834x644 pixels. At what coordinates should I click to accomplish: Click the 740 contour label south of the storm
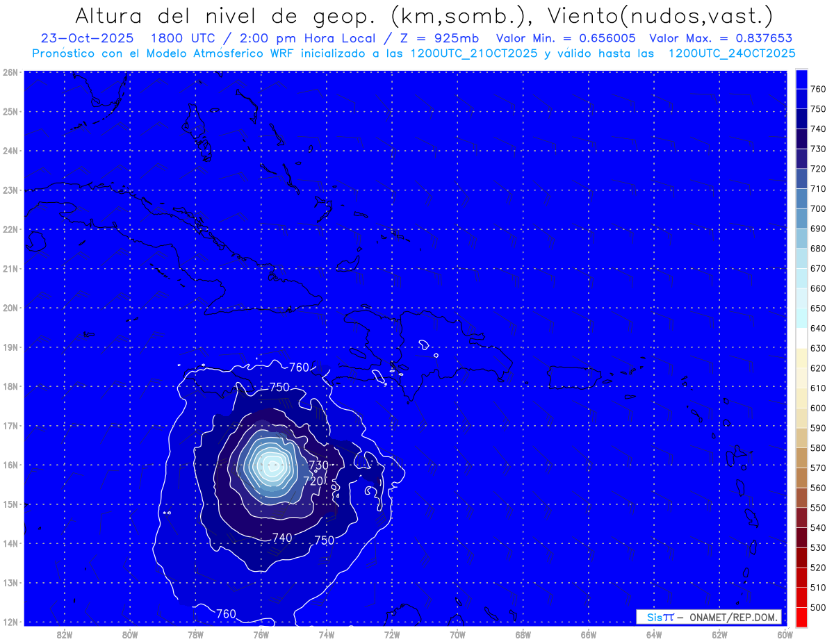282,538
